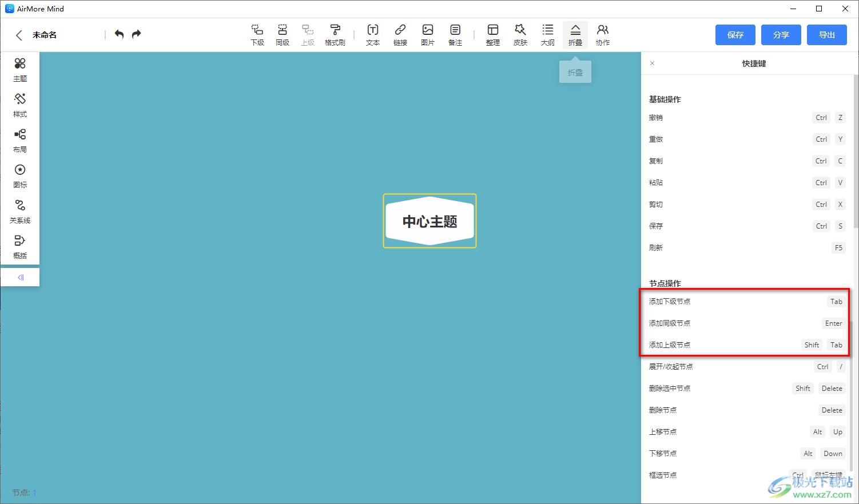Open the 图标 icon library panel
This screenshot has height=504, width=859.
(x=20, y=177)
